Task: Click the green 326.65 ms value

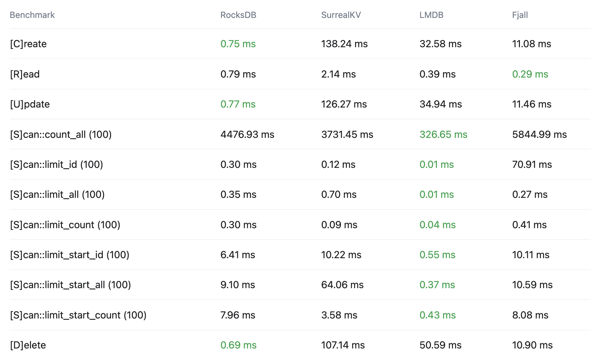Action: point(443,134)
